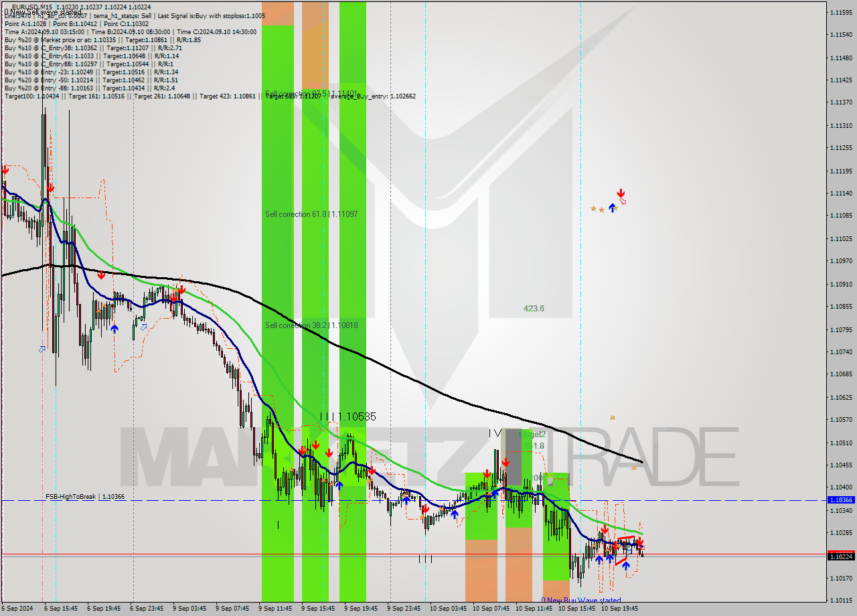Click the 'Buy %10 @ C_Entry38' line
The image size is (857, 616).
(93, 48)
